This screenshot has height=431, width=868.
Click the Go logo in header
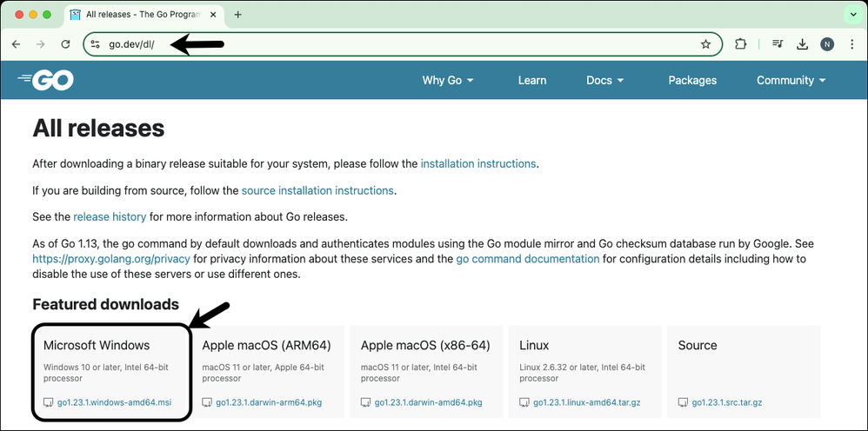[45, 80]
